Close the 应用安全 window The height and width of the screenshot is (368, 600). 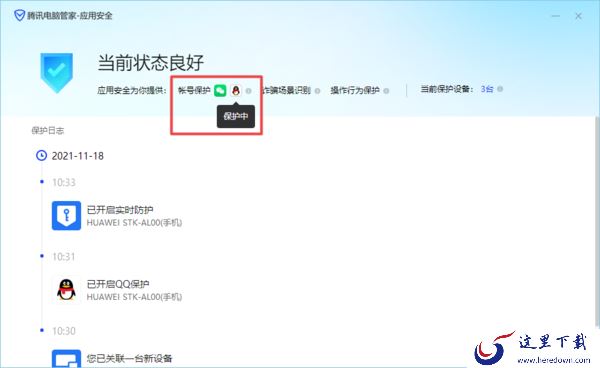click(x=579, y=16)
